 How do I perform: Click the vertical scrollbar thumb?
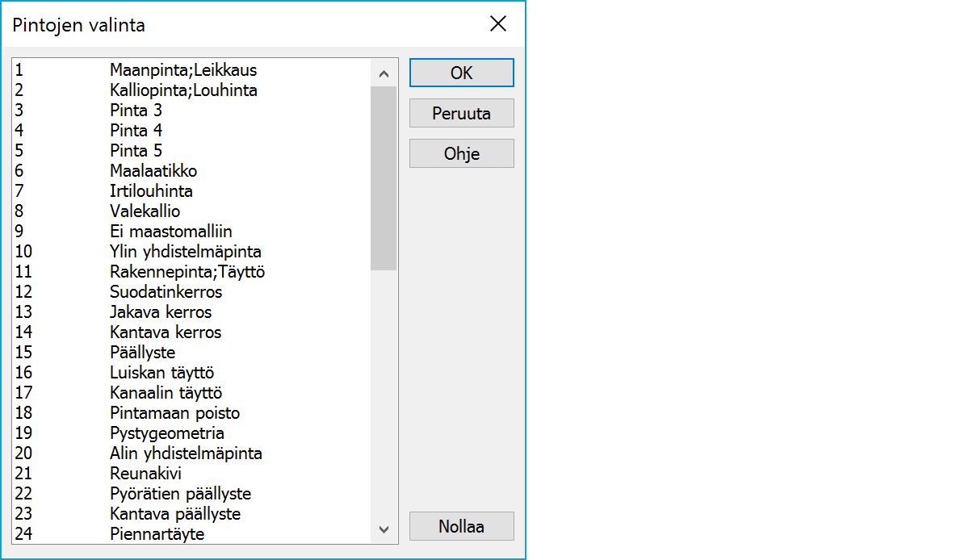click(384, 178)
